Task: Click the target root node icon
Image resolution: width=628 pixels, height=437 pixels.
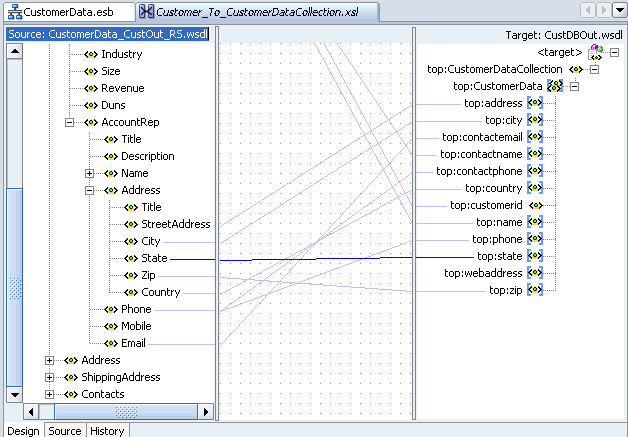Action: tap(596, 52)
